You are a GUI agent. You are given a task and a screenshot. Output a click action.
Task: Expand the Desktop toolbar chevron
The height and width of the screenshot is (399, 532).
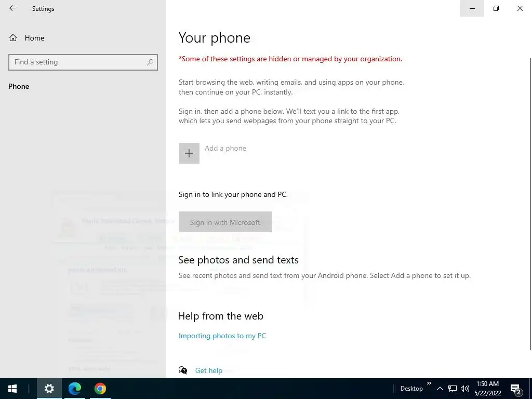[429, 383]
